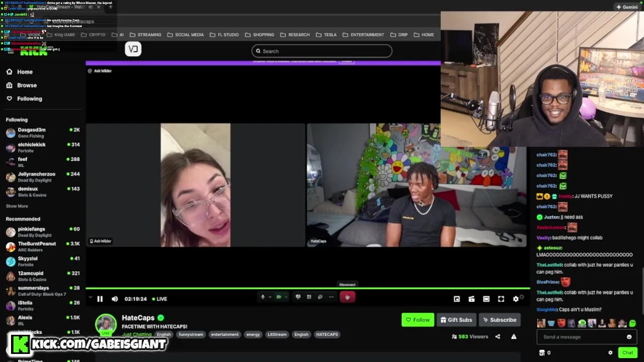Open Jollyrancherzoo's stream
644x362 pixels.
coord(43,177)
